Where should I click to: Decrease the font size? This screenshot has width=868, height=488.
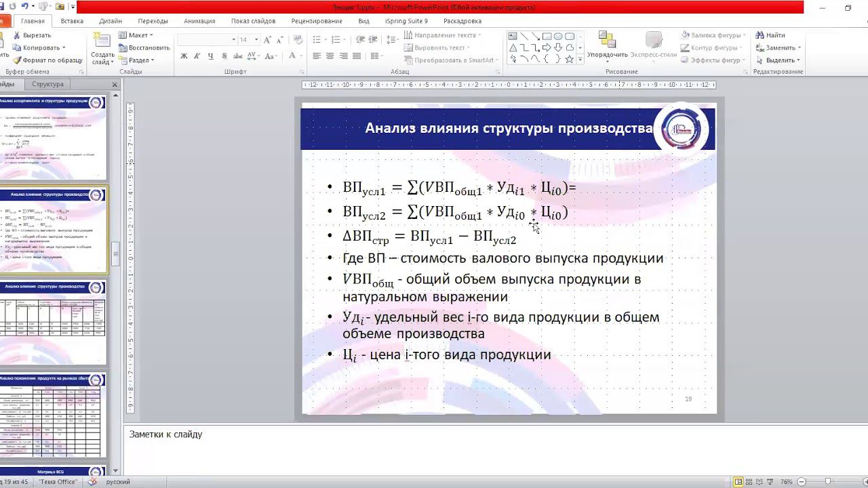[279, 40]
